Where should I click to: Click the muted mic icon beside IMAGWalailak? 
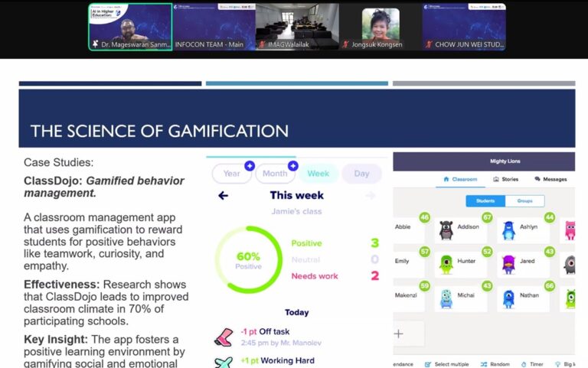(x=262, y=44)
